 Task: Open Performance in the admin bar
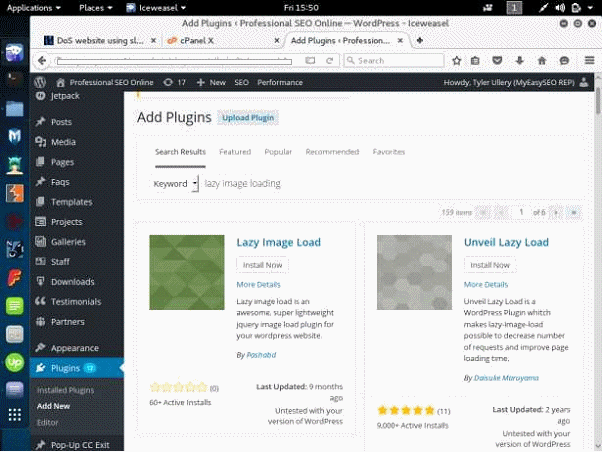pos(280,82)
